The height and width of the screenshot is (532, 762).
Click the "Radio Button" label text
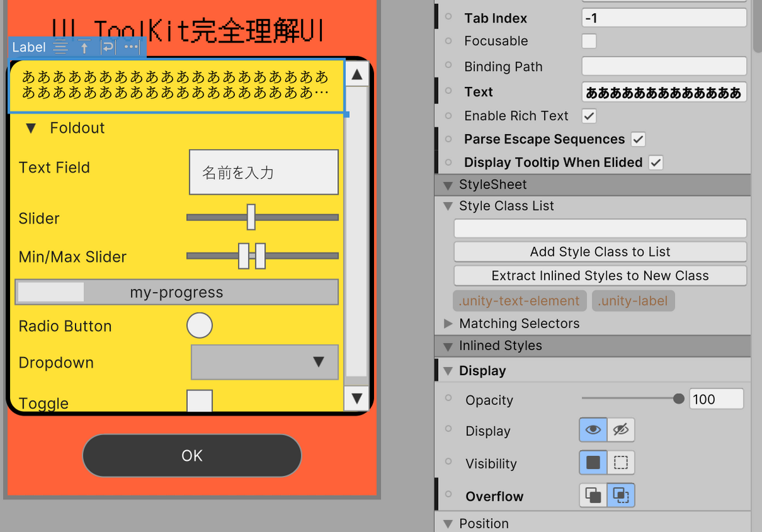pos(65,326)
